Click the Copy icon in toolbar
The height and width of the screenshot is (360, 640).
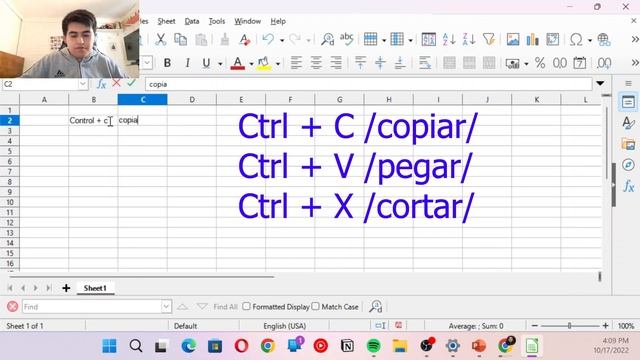tap(180, 40)
